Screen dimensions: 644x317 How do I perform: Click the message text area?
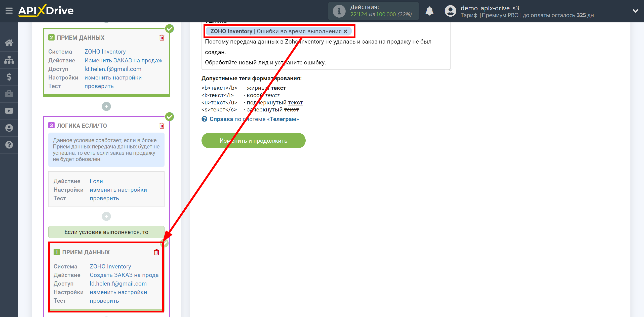[x=326, y=47]
